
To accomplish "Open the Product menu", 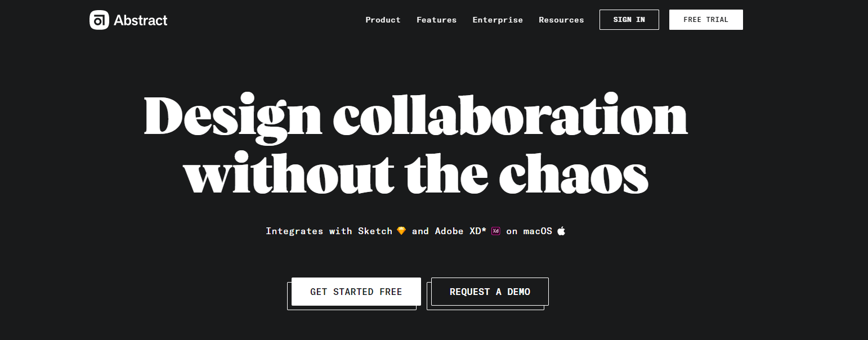I will click(383, 20).
